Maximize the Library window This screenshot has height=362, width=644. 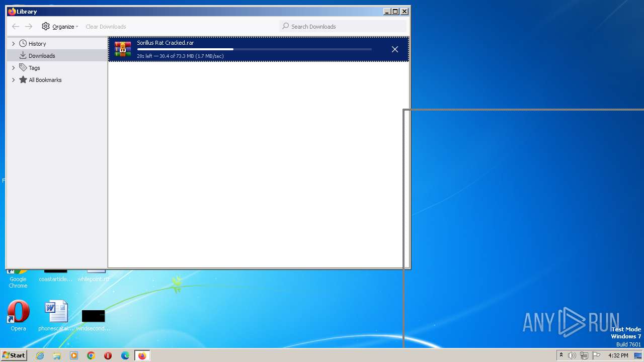tap(395, 11)
